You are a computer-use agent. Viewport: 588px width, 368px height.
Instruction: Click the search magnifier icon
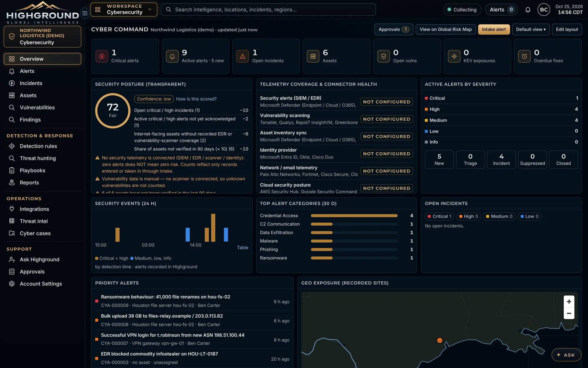point(168,10)
